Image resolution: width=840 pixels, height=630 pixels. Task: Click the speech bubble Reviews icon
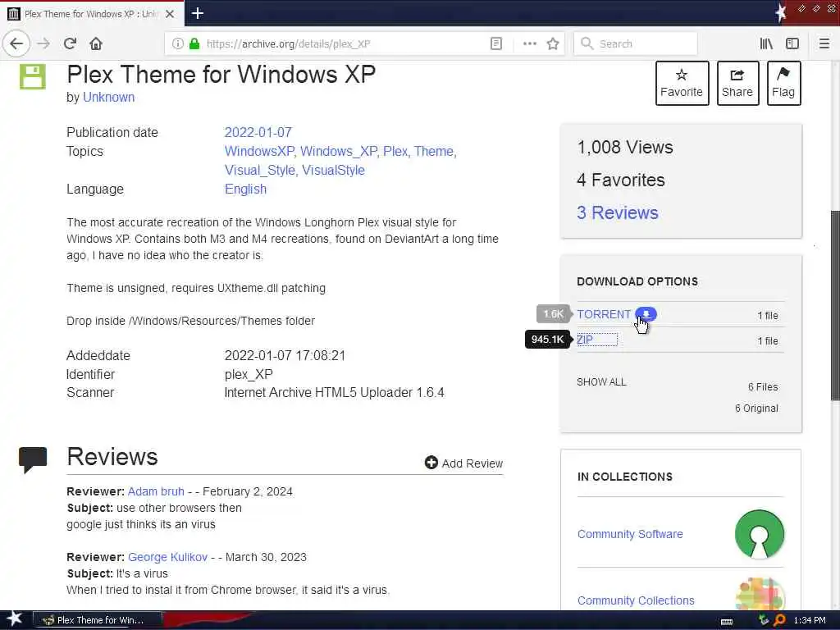[x=33, y=459]
